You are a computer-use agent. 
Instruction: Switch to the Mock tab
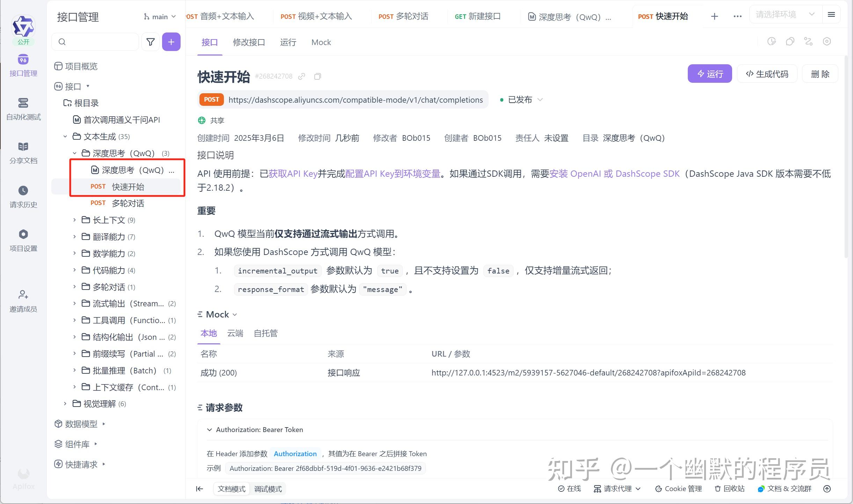[320, 42]
